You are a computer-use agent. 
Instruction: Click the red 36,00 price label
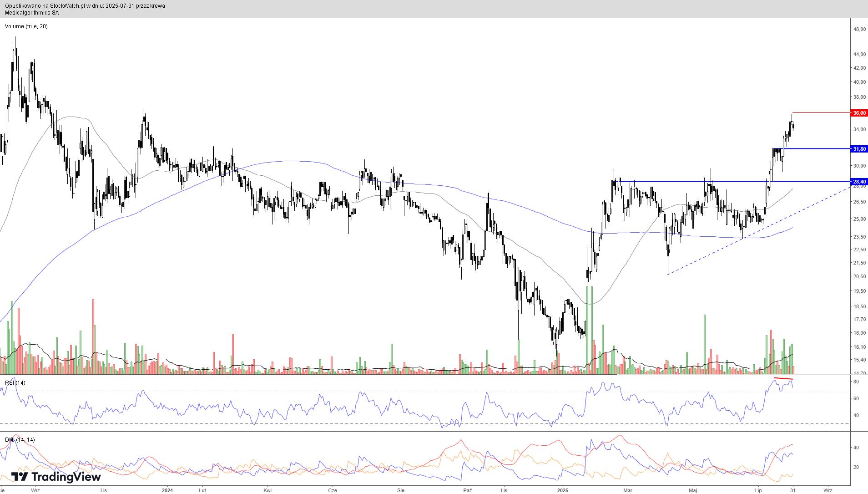(859, 113)
